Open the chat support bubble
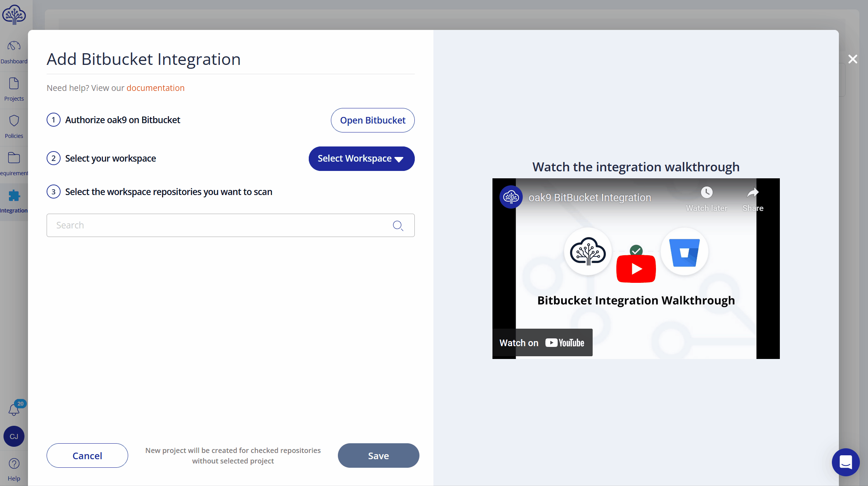868x486 pixels. (845, 462)
